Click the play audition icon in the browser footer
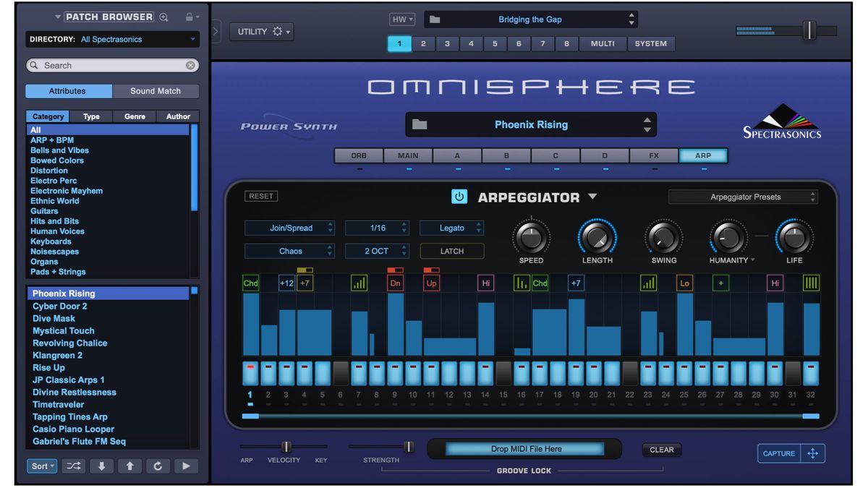This screenshot has height=488, width=868. coord(186,466)
